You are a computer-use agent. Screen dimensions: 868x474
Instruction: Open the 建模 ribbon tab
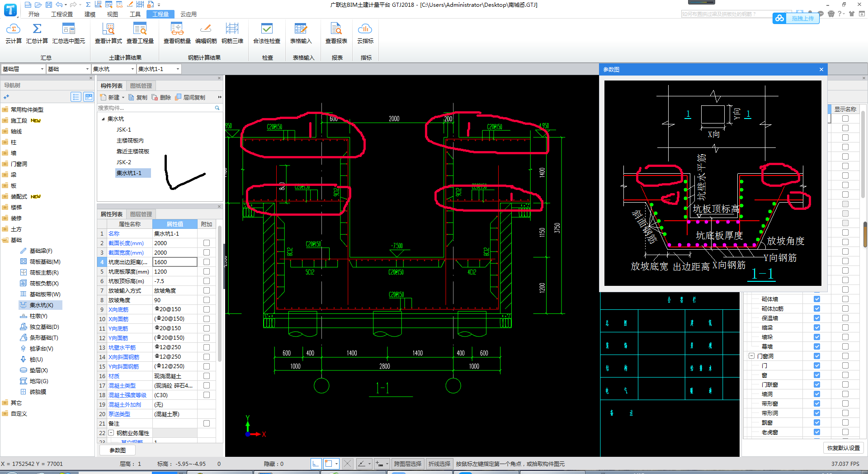point(90,14)
